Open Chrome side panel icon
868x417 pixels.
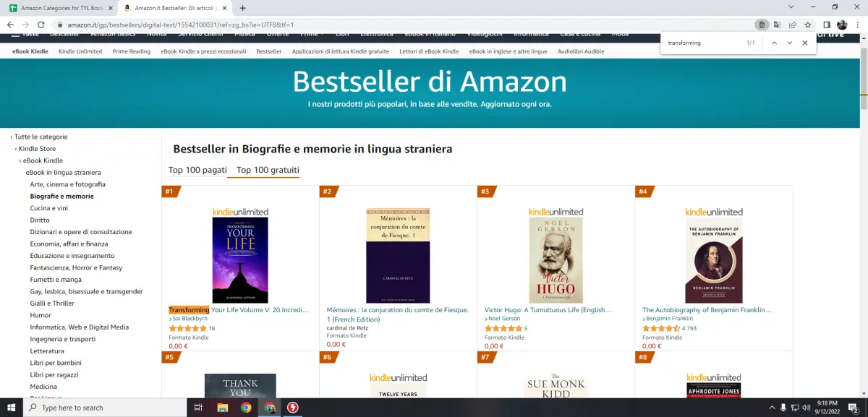click(x=827, y=25)
